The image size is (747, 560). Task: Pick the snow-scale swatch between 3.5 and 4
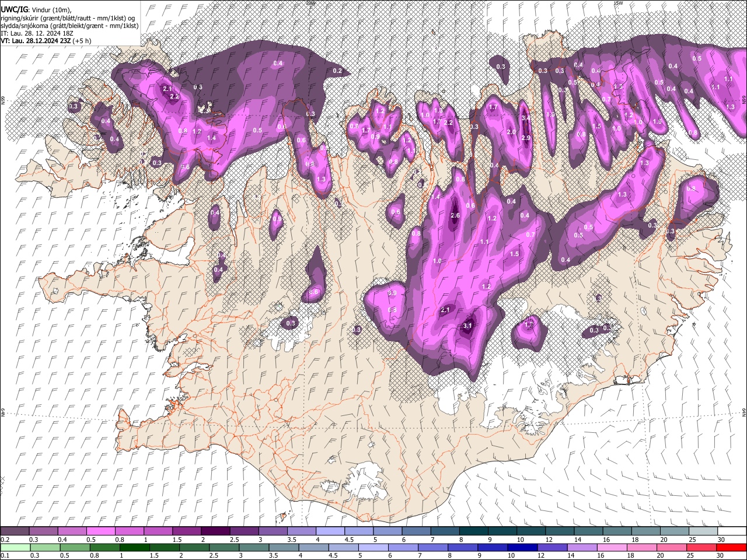(302, 531)
